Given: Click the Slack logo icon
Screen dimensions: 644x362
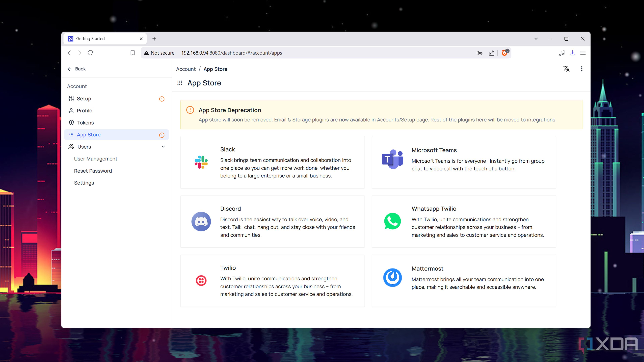Looking at the screenshot, I should (x=201, y=162).
